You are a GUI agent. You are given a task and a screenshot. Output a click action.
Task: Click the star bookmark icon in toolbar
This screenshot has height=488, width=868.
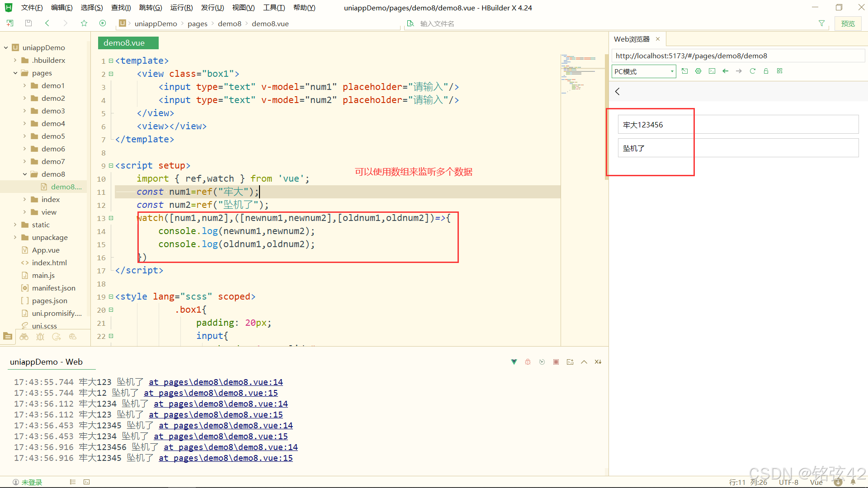coord(84,23)
